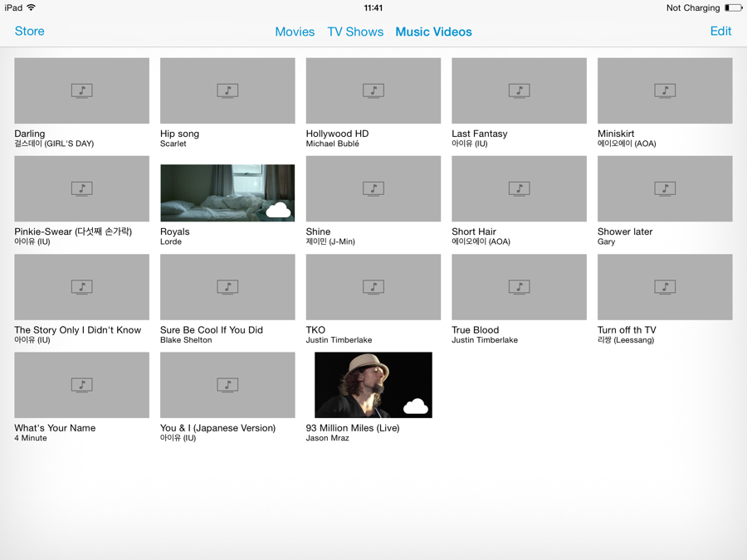Open You & I (Japanese Version) thumbnail

227,385
